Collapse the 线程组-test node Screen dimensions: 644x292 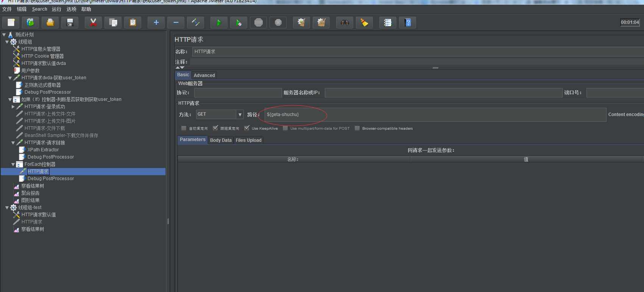coord(7,207)
